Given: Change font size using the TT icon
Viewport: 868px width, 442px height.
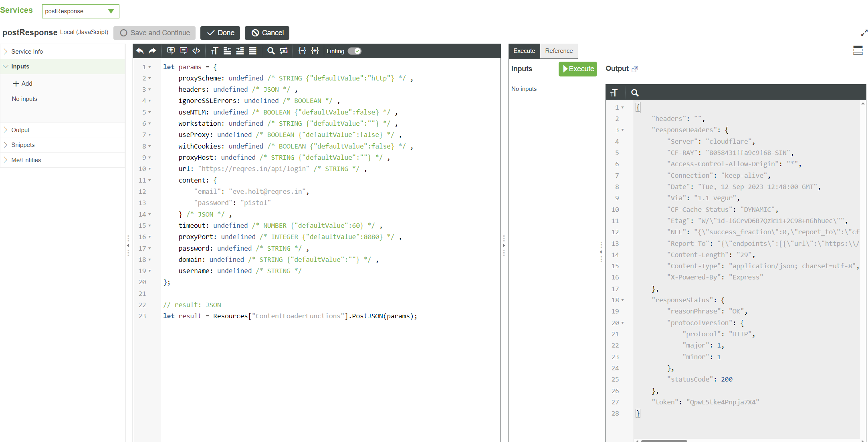Looking at the screenshot, I should coord(214,51).
